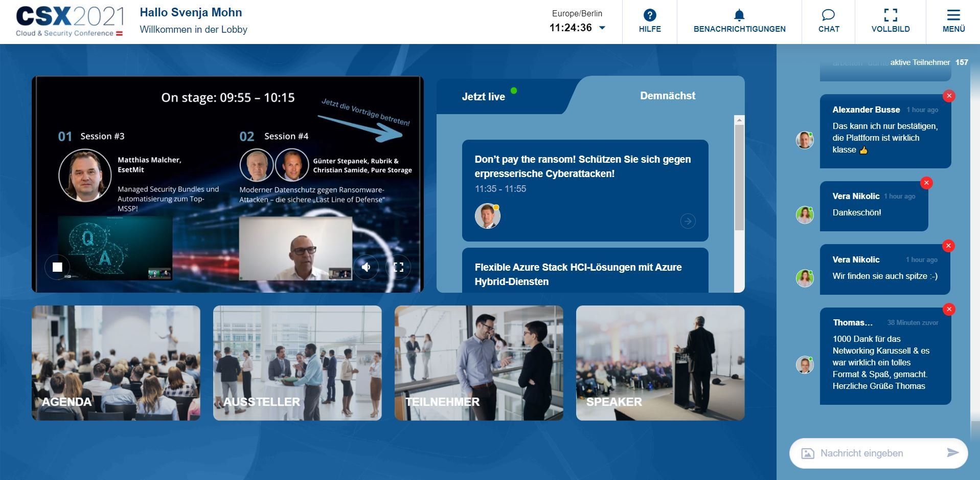Click session list scroll-up arrow
Screen dimensions: 980x480
[x=739, y=120]
